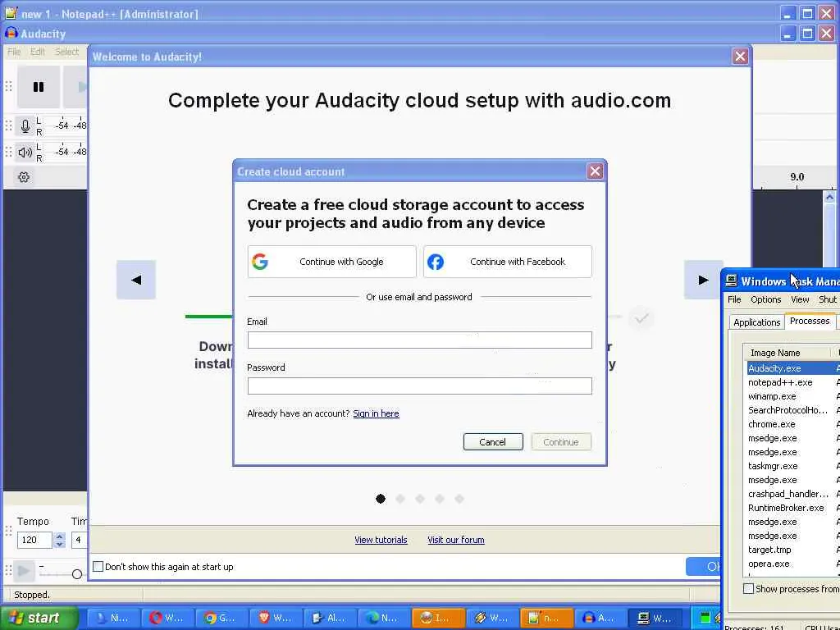Go to previous welcome slide arrow

click(136, 280)
